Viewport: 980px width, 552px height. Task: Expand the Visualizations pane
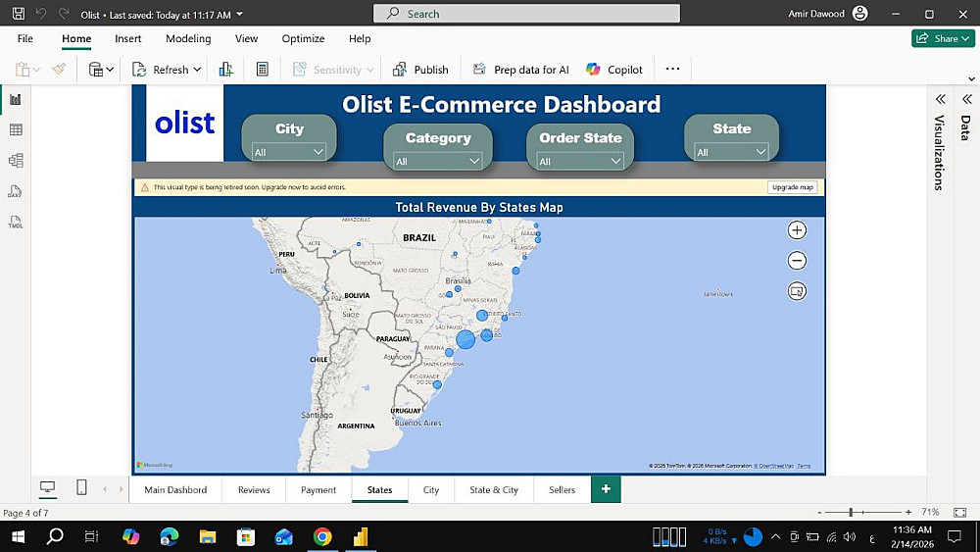click(940, 99)
